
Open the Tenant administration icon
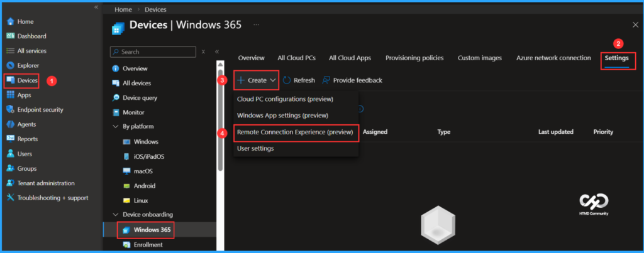pos(11,183)
